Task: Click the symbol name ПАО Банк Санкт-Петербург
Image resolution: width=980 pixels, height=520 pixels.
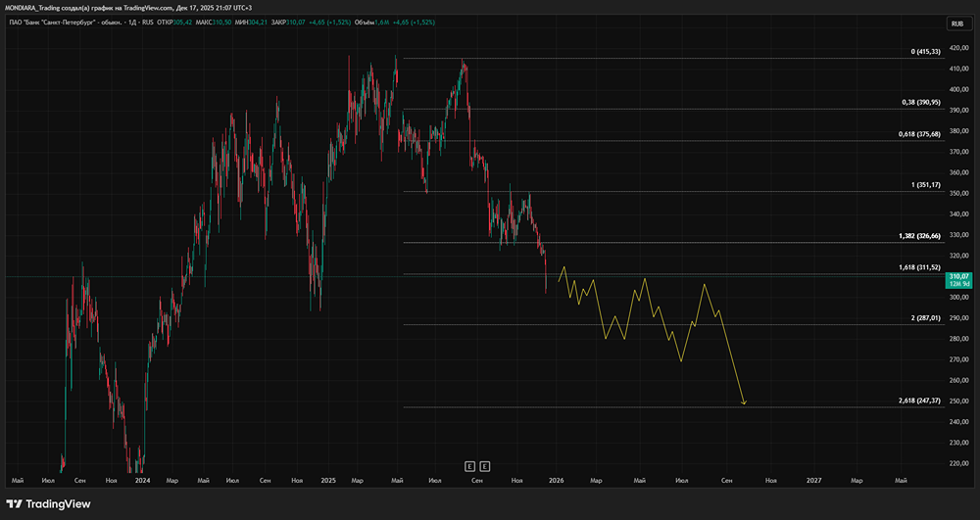Action: (x=66, y=21)
